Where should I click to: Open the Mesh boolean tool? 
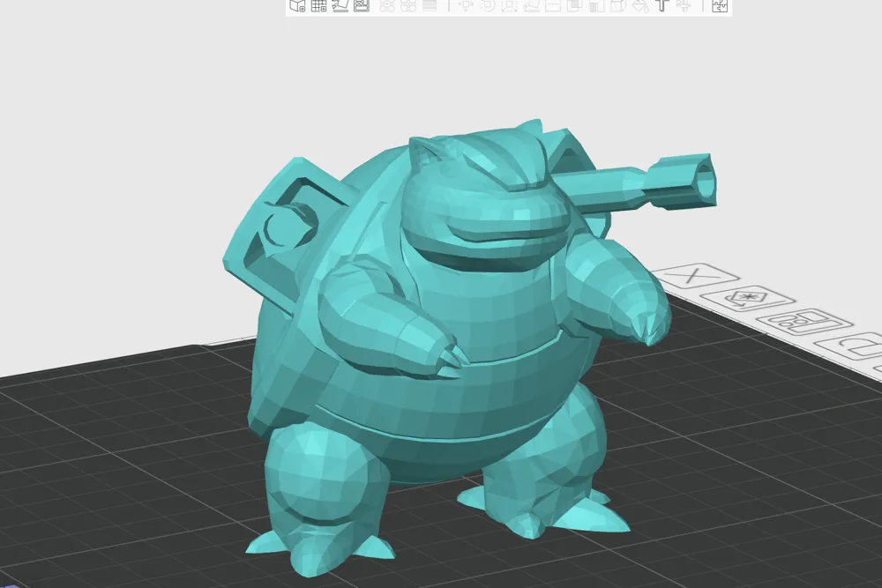click(x=574, y=5)
